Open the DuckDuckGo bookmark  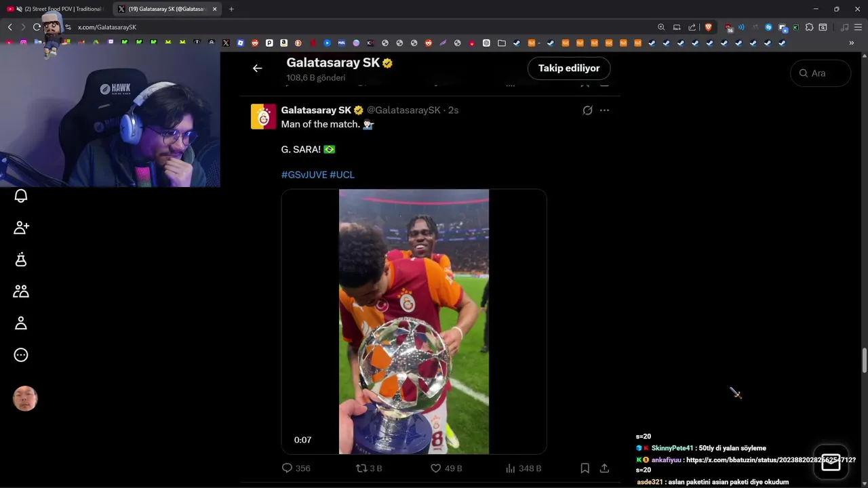coord(298,43)
